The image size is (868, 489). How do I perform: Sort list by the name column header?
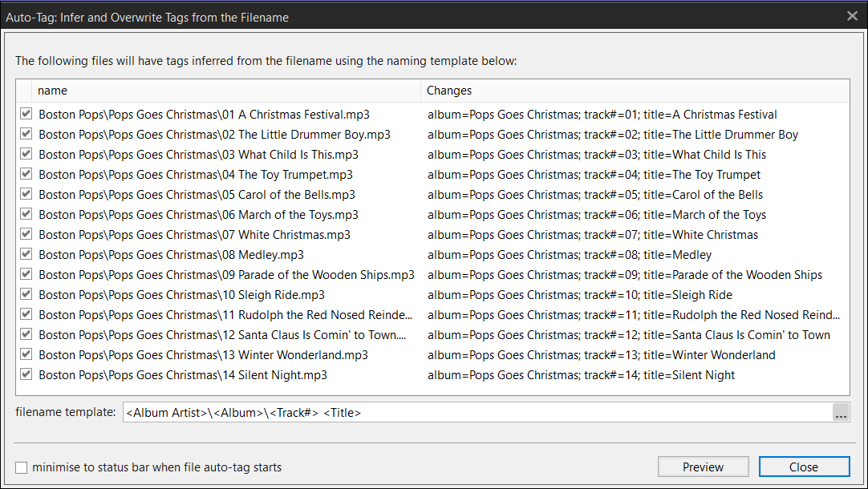point(225,91)
